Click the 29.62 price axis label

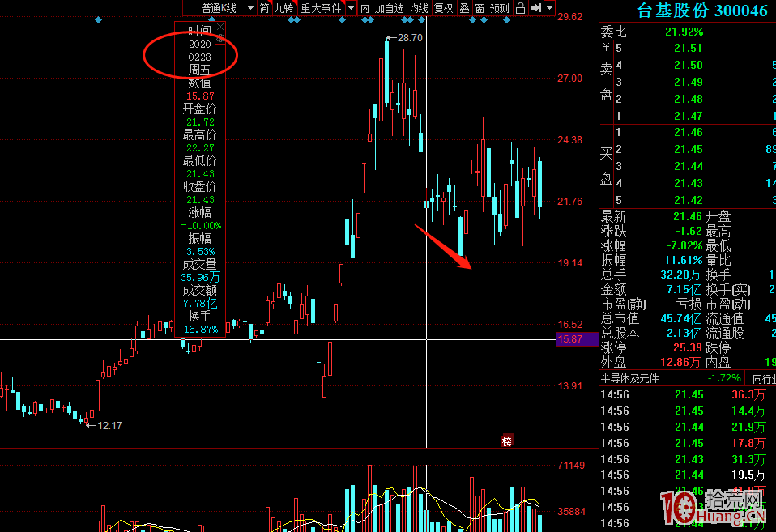click(x=570, y=17)
